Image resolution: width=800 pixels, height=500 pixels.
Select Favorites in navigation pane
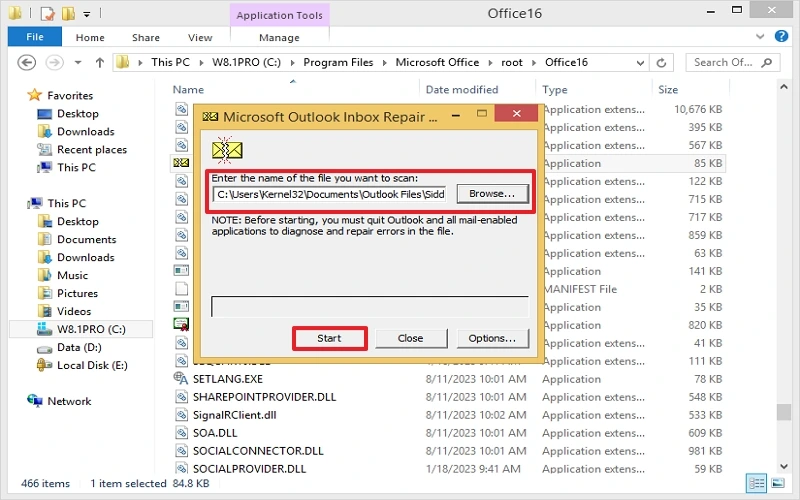pos(70,95)
